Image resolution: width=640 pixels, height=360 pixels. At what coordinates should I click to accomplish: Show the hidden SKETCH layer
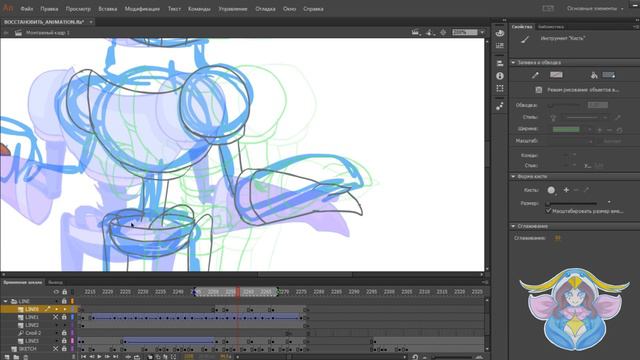click(56, 349)
